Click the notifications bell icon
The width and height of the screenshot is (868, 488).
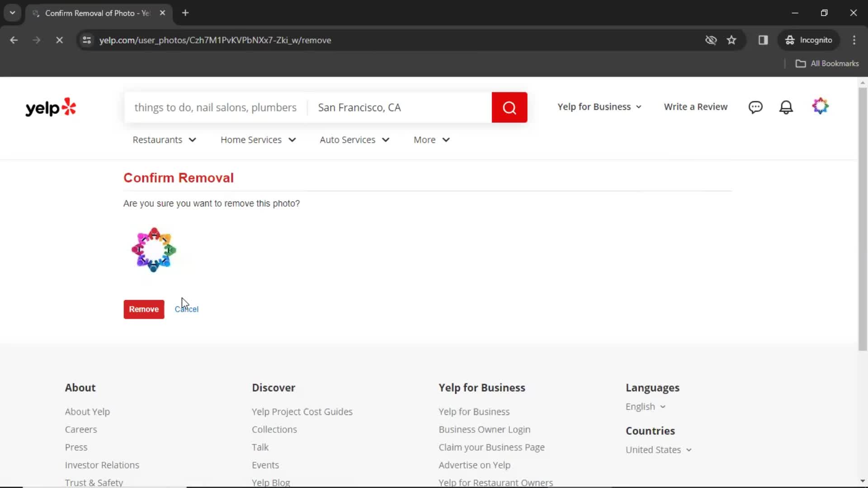click(x=786, y=107)
